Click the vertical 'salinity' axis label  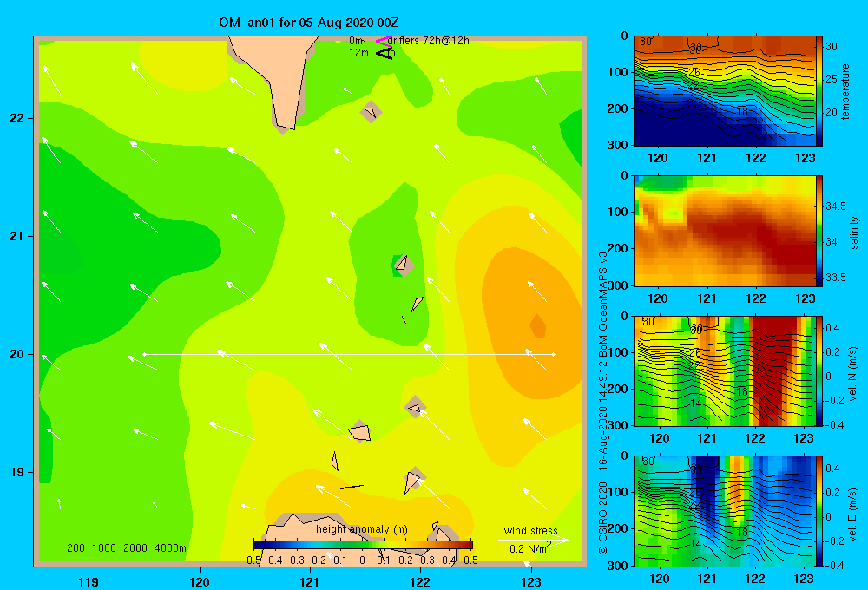[854, 233]
